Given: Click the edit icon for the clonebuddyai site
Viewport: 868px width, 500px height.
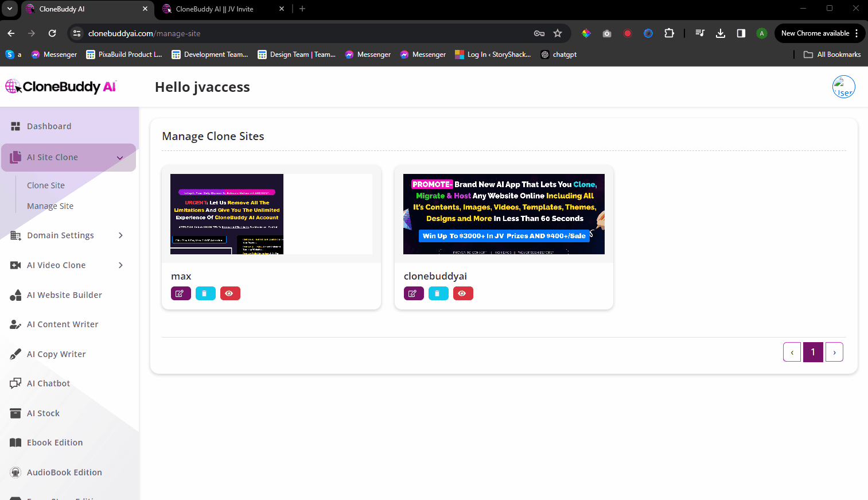Looking at the screenshot, I should point(414,293).
